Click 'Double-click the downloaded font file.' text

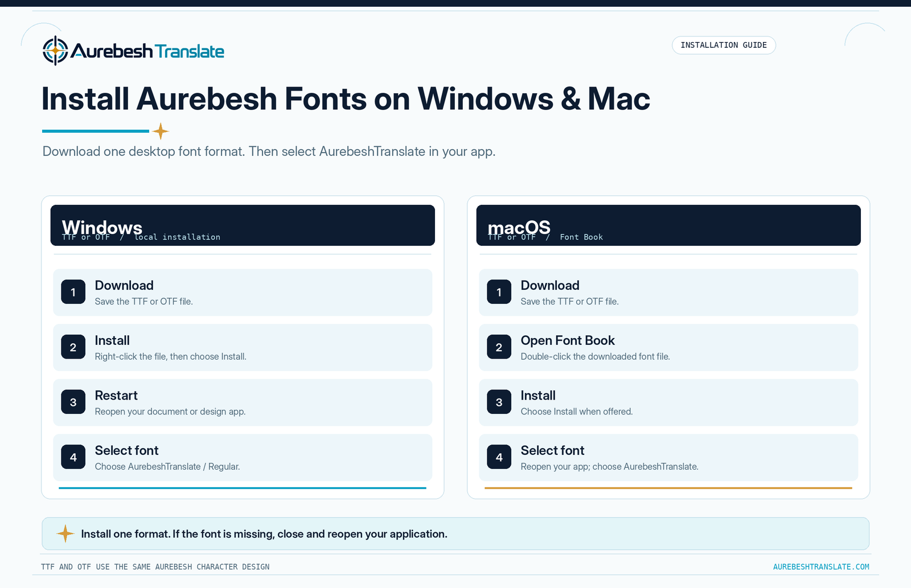[x=595, y=357]
